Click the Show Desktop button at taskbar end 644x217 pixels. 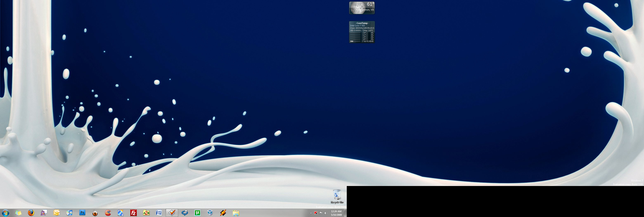(x=345, y=213)
